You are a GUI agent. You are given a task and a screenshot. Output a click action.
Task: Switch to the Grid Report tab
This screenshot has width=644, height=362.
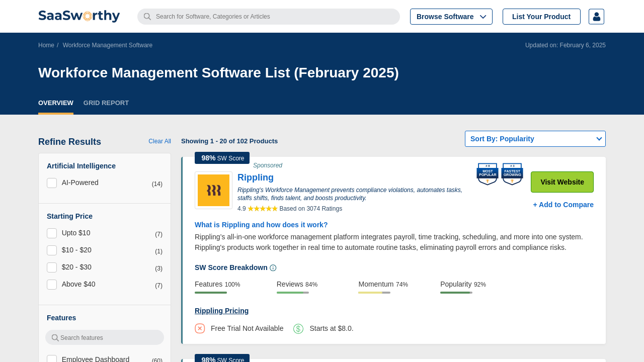coord(106,103)
